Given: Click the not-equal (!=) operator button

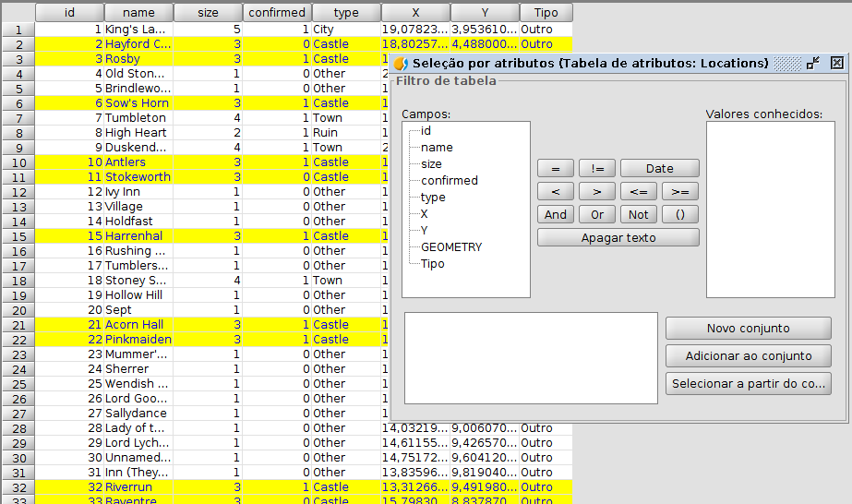Looking at the screenshot, I should click(596, 169).
